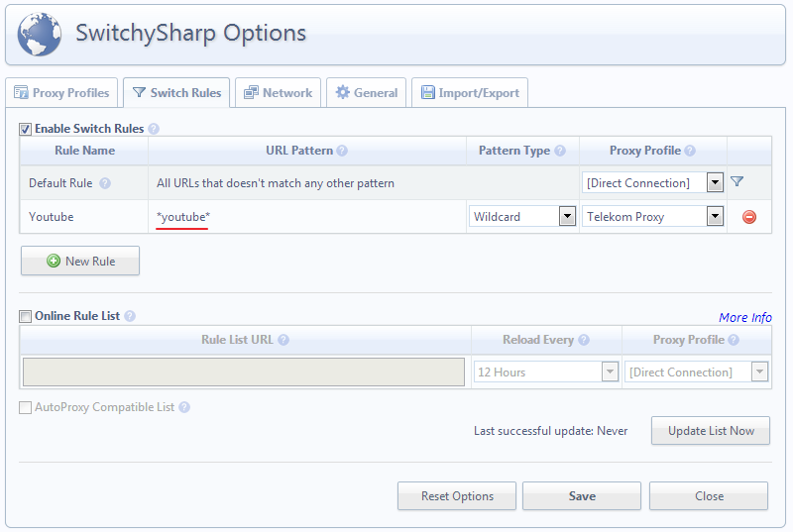Click the 'All URLs that doesn't match' text

(x=276, y=183)
